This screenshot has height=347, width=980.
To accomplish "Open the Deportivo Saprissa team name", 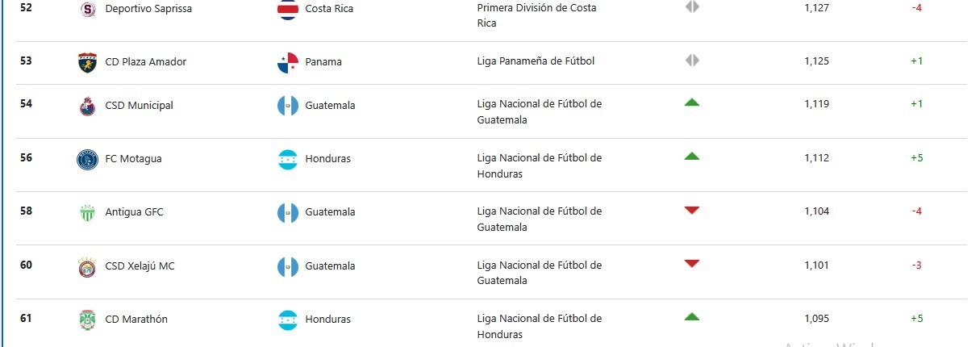I will [x=148, y=8].
